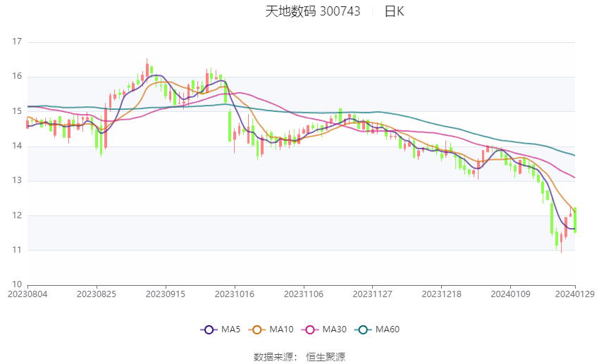
Task: Click the 10 price level axis label
Action: (x=18, y=284)
